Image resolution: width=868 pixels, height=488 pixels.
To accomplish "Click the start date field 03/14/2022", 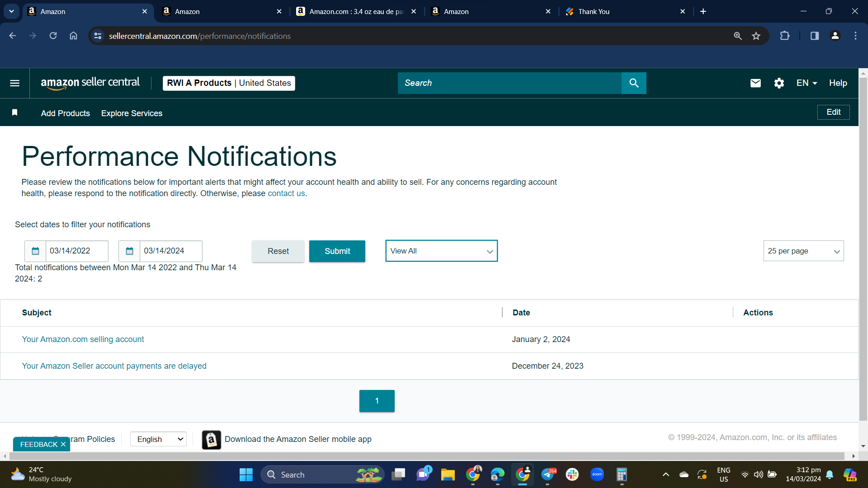I will click(77, 251).
